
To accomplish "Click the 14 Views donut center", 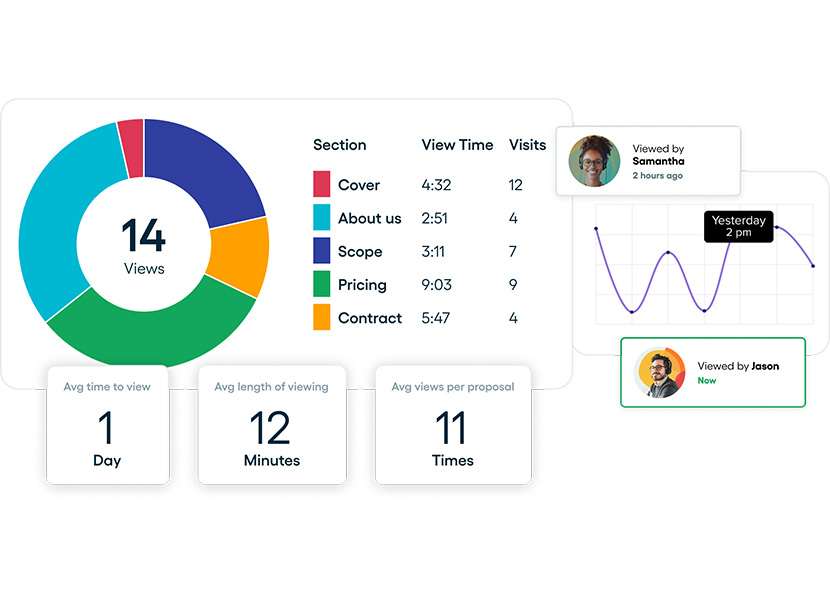I will 144,244.
